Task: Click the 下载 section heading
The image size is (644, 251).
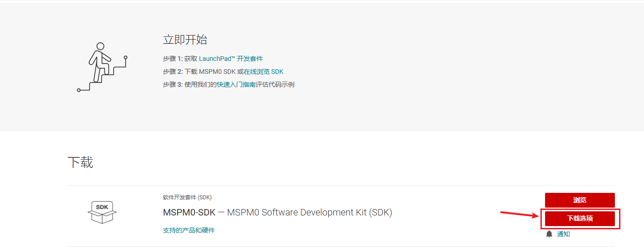Action: (80, 162)
